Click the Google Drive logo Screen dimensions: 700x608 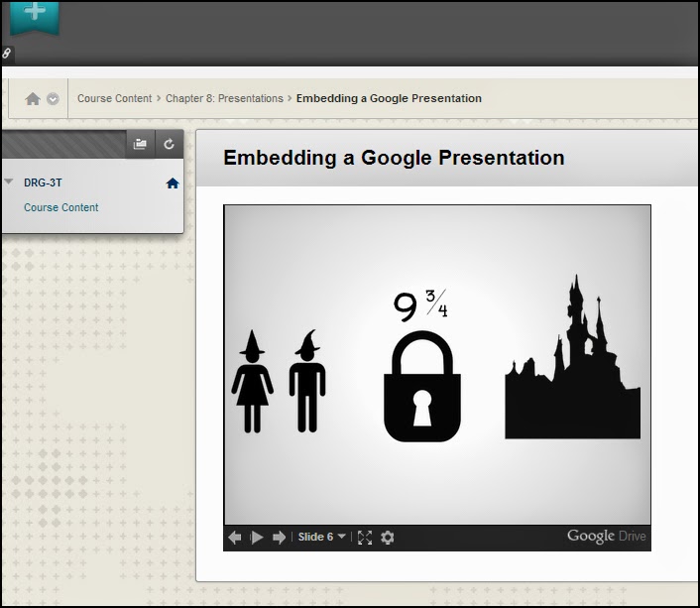pos(606,536)
